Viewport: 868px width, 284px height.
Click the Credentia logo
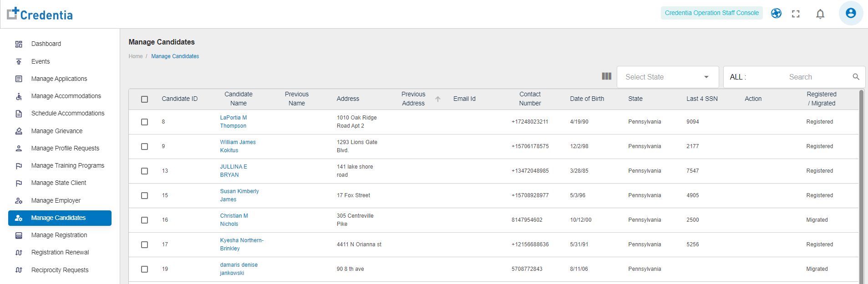40,14
